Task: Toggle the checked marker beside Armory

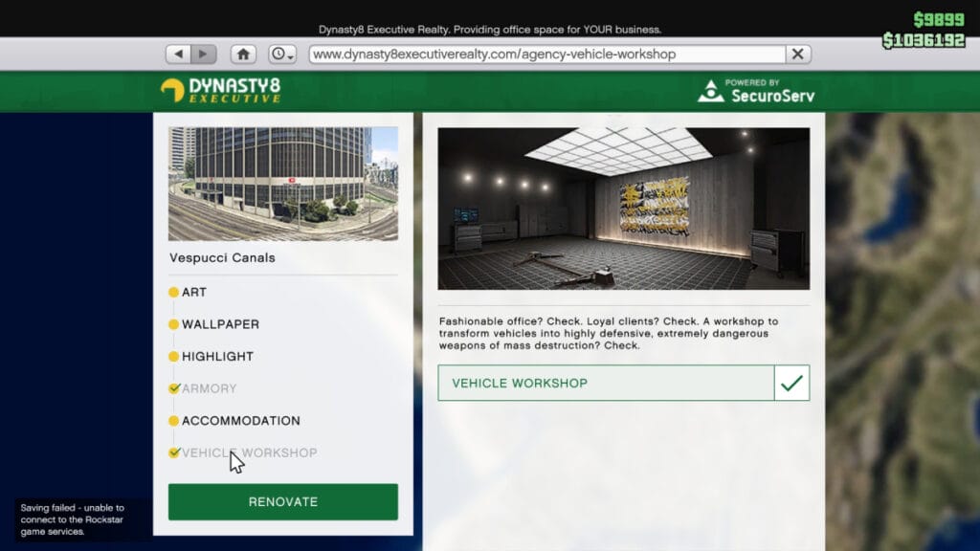Action: [173, 388]
